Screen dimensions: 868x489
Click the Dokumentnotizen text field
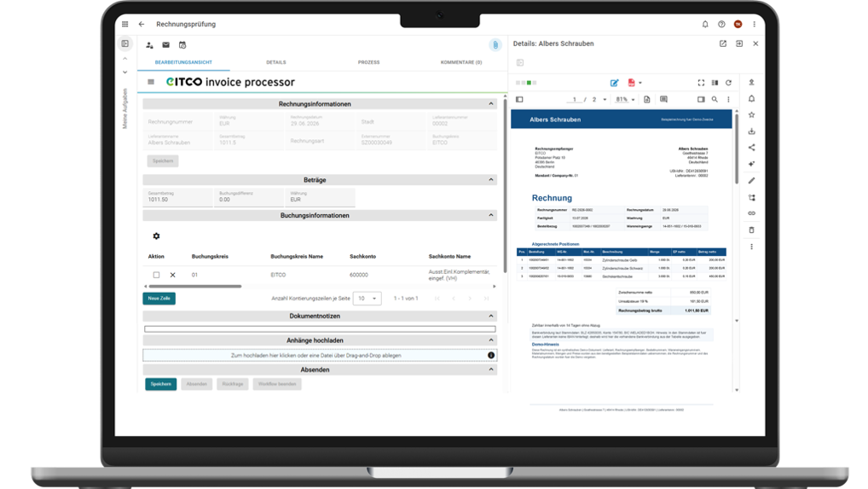[x=320, y=329]
